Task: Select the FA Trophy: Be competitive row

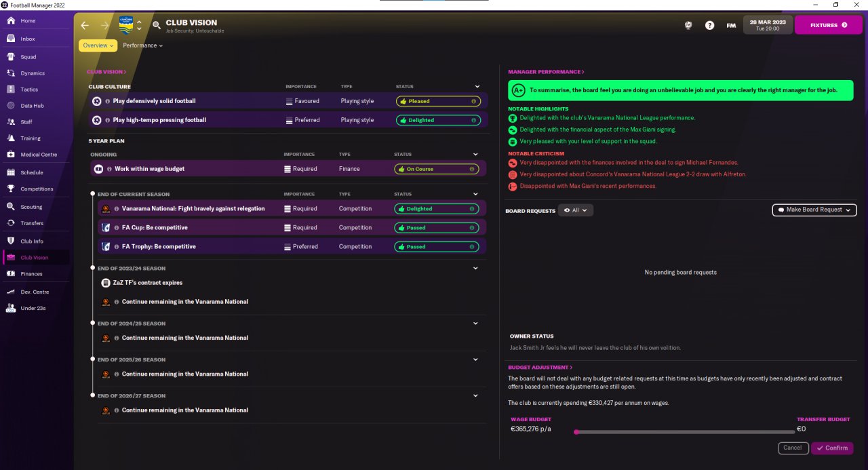Action: point(292,247)
